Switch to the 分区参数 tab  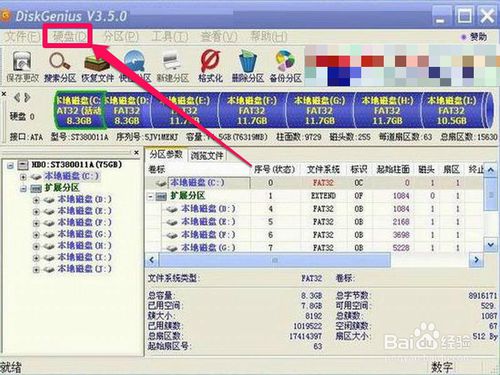pyautogui.click(x=166, y=154)
